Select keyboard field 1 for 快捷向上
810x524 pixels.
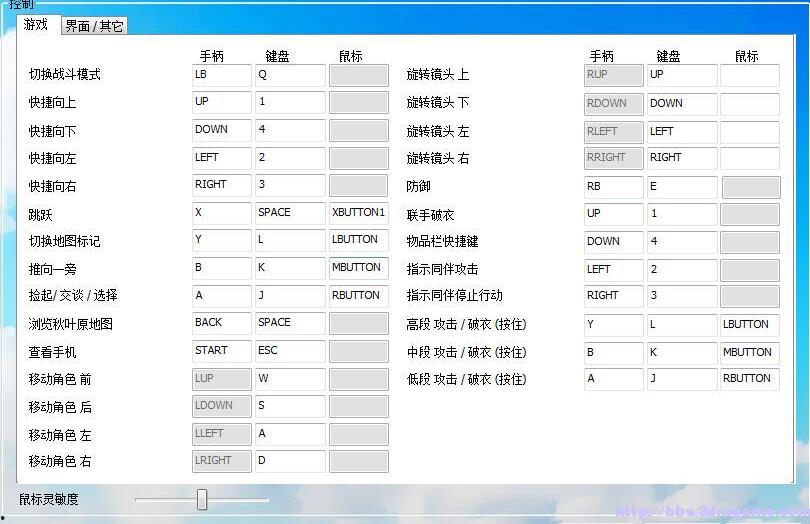(290, 102)
